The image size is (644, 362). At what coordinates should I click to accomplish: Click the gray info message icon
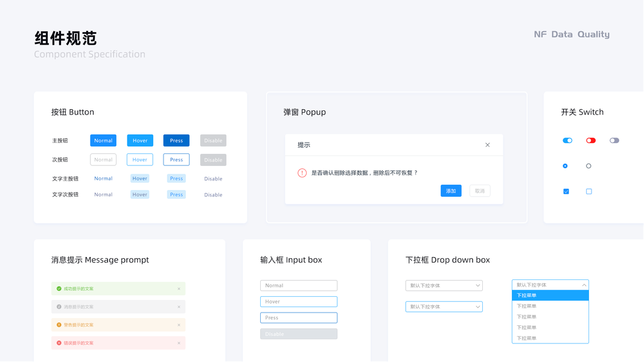(59, 306)
